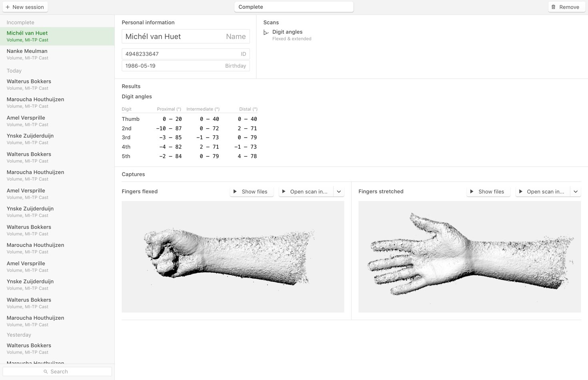Focus the ID field showing 4948233647

pos(186,54)
